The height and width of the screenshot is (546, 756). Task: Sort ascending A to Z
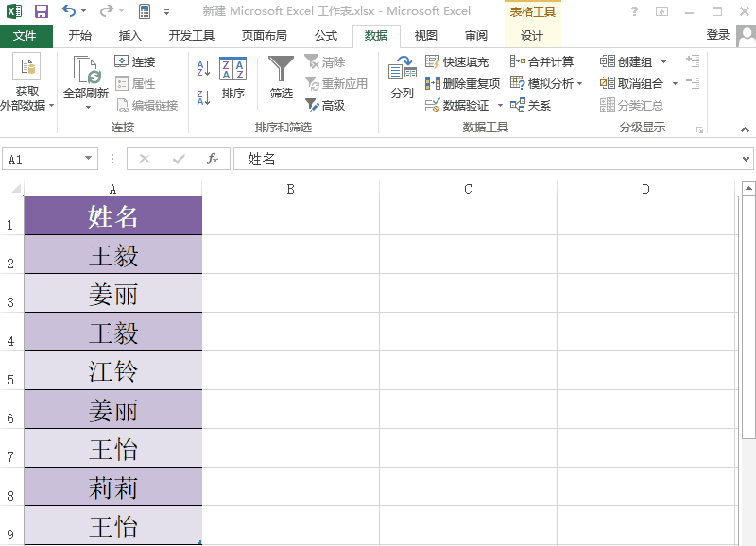(203, 68)
